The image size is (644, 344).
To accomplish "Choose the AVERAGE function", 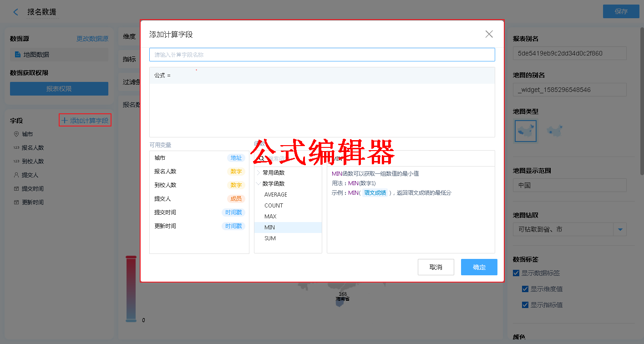I will click(275, 195).
